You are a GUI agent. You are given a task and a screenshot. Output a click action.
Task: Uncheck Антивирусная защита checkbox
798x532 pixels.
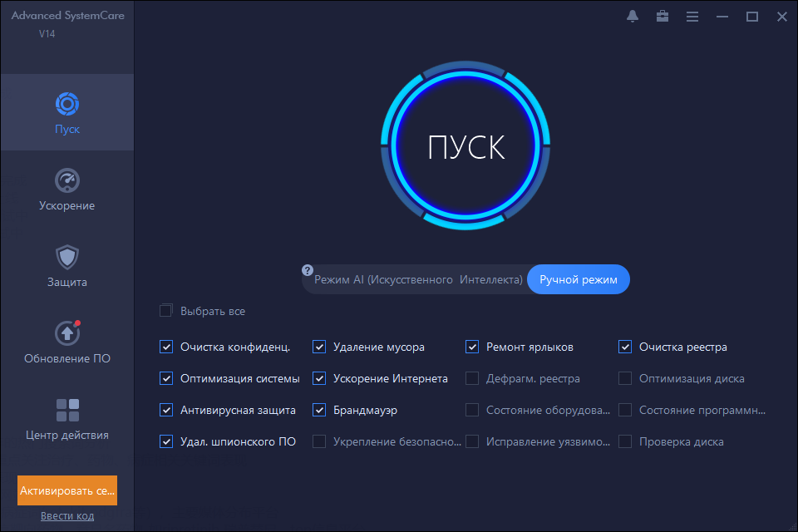click(166, 410)
